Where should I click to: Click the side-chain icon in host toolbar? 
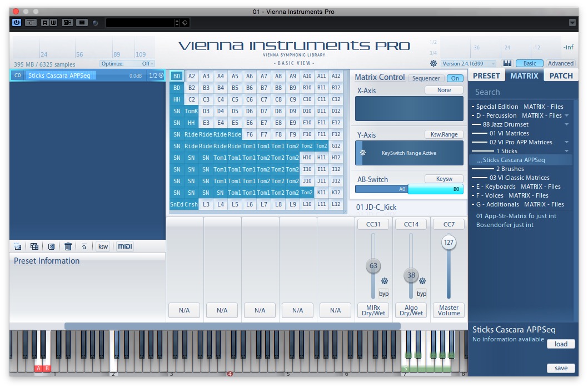click(x=31, y=22)
